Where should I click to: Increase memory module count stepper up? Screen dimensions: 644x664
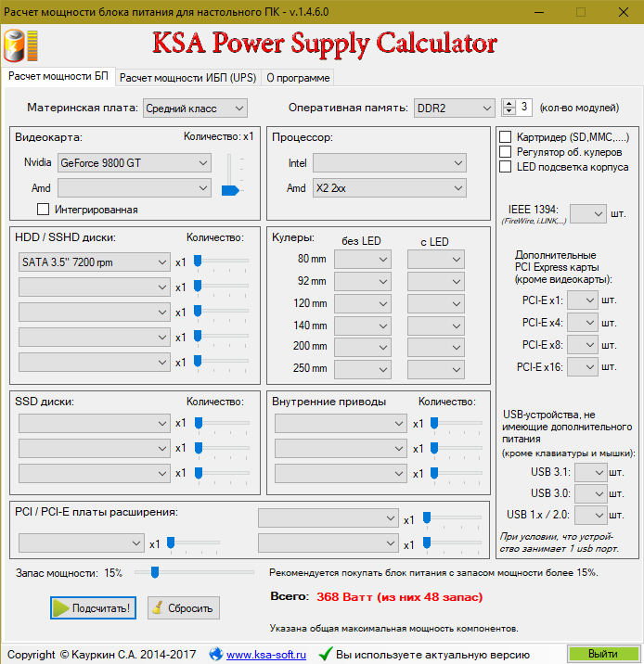coord(509,103)
